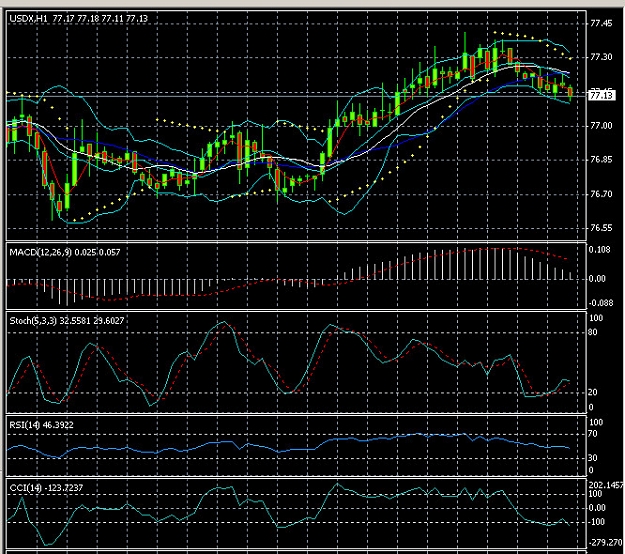Click the 77.30 price scale value
The width and height of the screenshot is (625, 554).
pyautogui.click(x=601, y=57)
